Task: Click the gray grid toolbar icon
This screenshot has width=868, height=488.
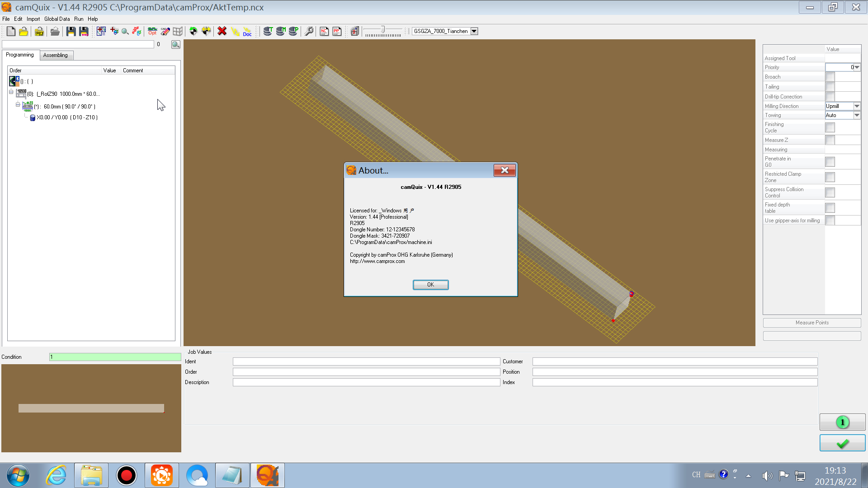Action: pyautogui.click(x=178, y=31)
